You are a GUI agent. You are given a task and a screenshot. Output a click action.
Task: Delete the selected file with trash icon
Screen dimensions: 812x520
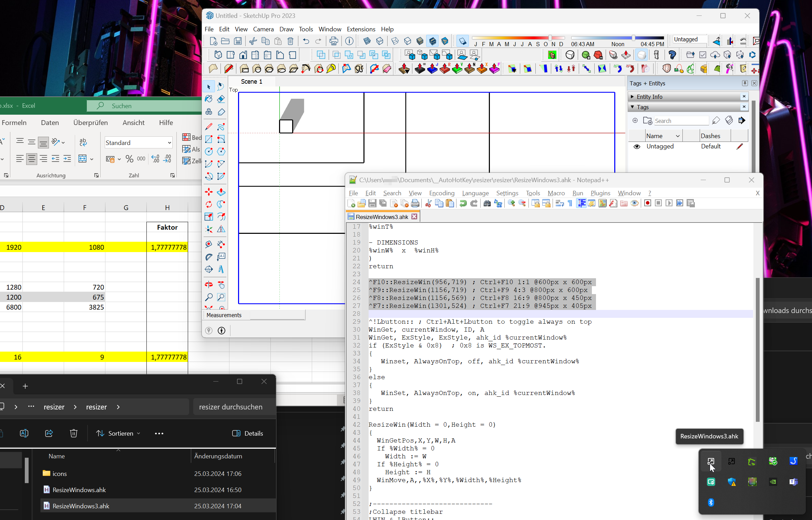[x=73, y=433]
